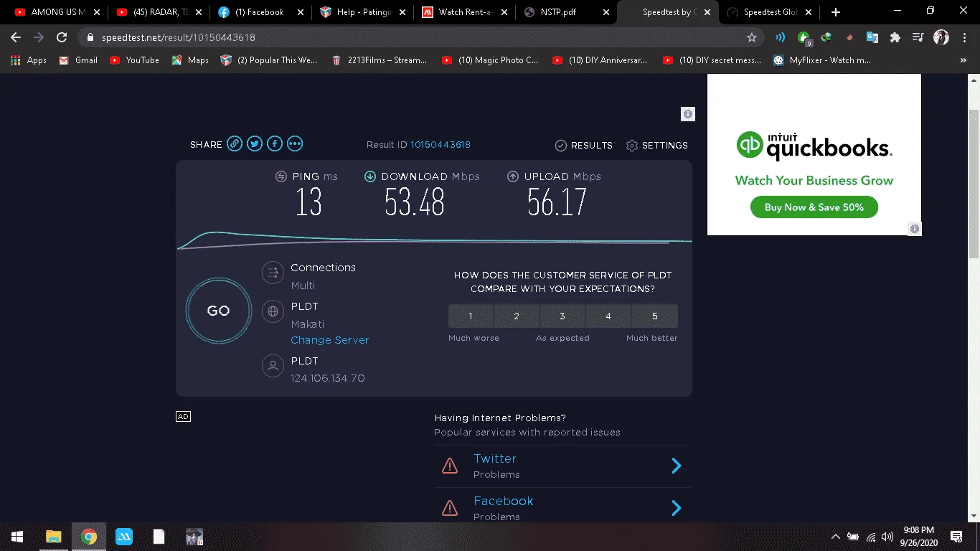Expand the Twitter problems chevron arrow
980x551 pixels.
(677, 466)
